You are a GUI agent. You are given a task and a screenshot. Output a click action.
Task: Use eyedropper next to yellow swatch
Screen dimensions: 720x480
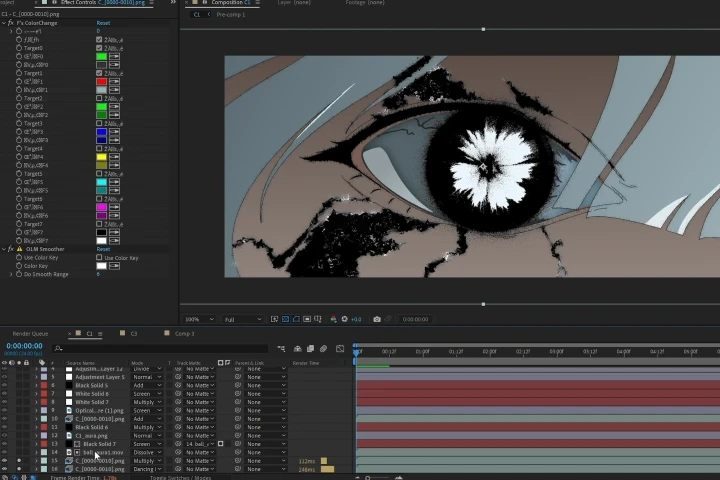tap(114, 157)
